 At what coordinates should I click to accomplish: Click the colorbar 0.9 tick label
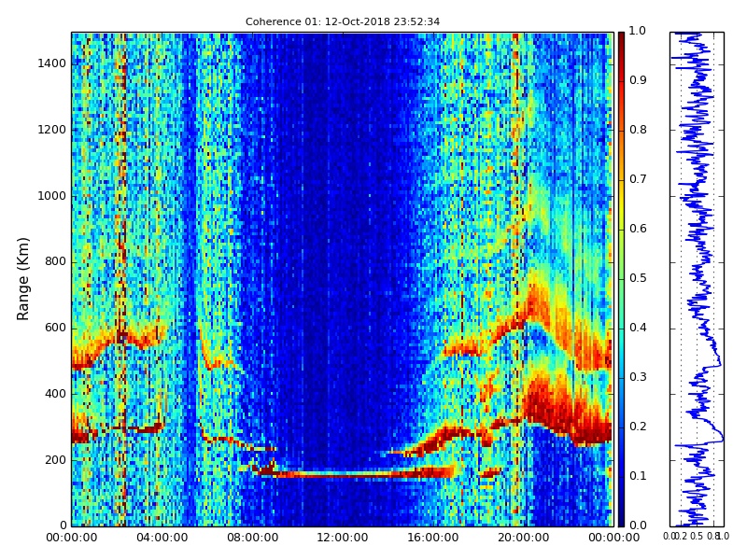click(x=638, y=80)
